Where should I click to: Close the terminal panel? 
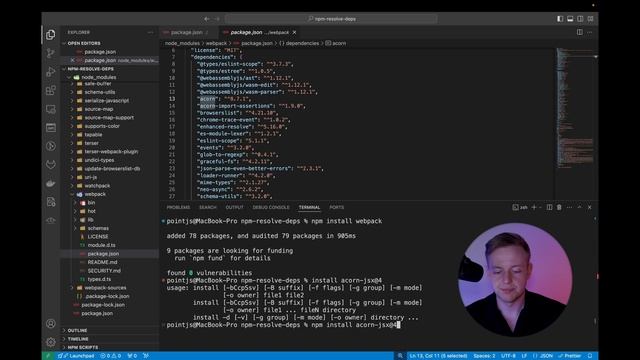(x=590, y=207)
